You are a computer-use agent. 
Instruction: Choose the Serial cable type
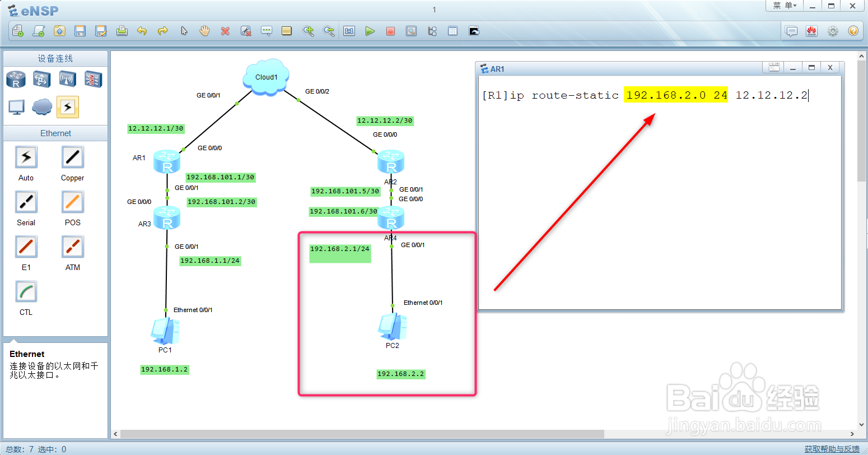pyautogui.click(x=26, y=202)
